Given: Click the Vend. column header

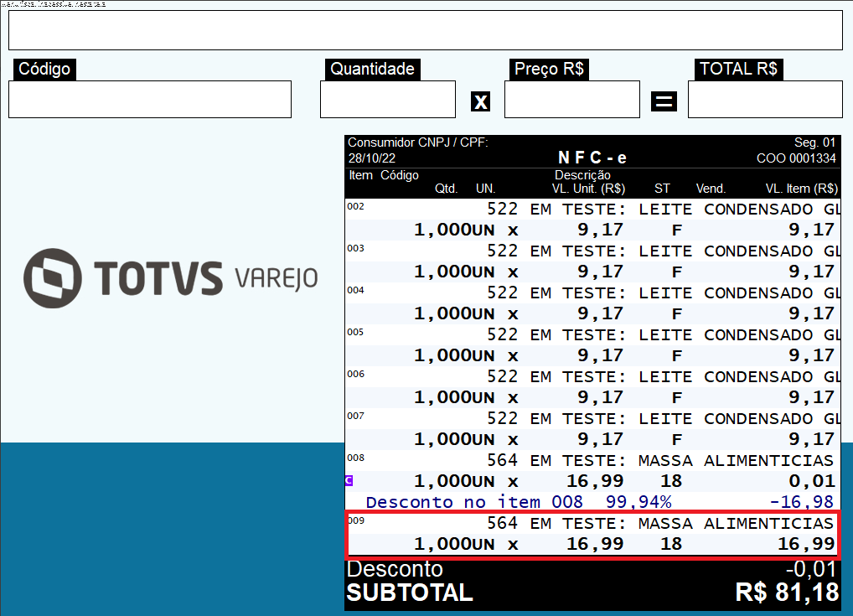Looking at the screenshot, I should click(x=711, y=189).
